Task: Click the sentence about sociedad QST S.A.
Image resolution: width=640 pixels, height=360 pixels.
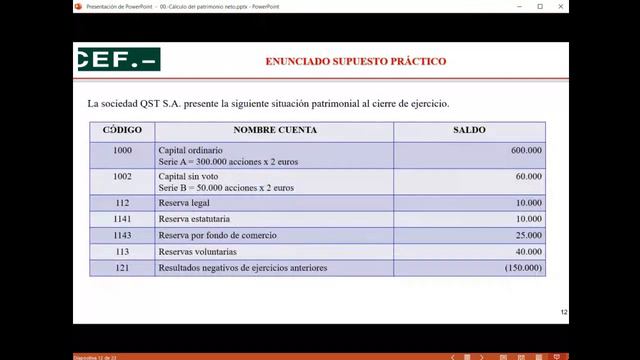Action: coord(268,104)
